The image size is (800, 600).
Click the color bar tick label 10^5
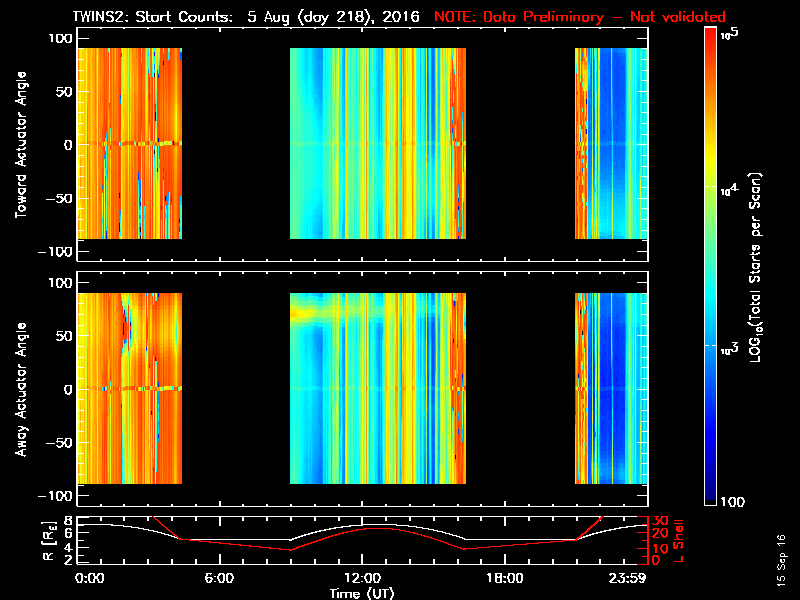coord(730,33)
